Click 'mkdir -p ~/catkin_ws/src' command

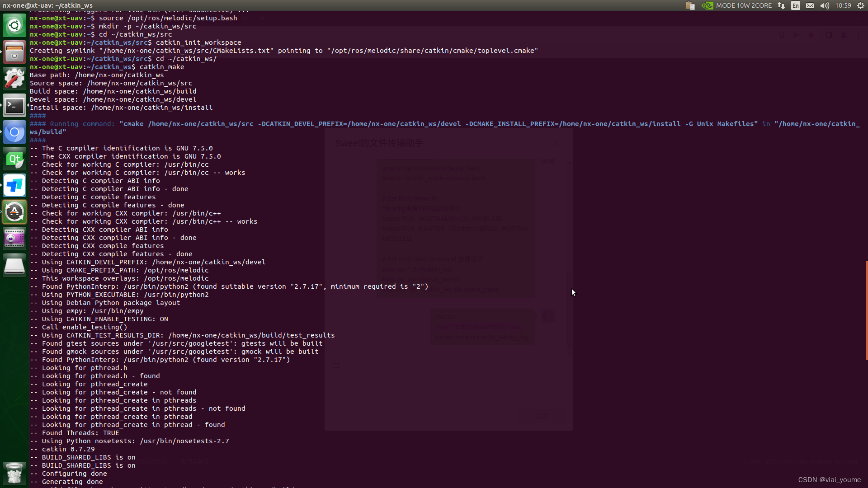147,26
